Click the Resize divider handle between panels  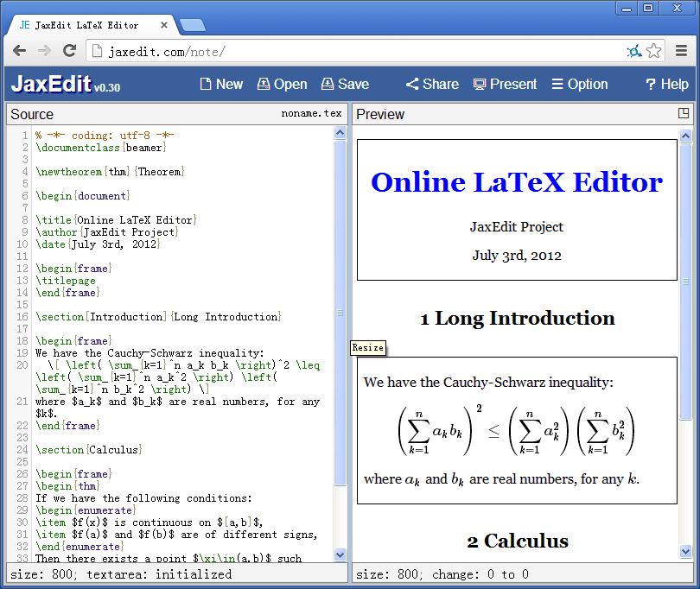(x=368, y=348)
